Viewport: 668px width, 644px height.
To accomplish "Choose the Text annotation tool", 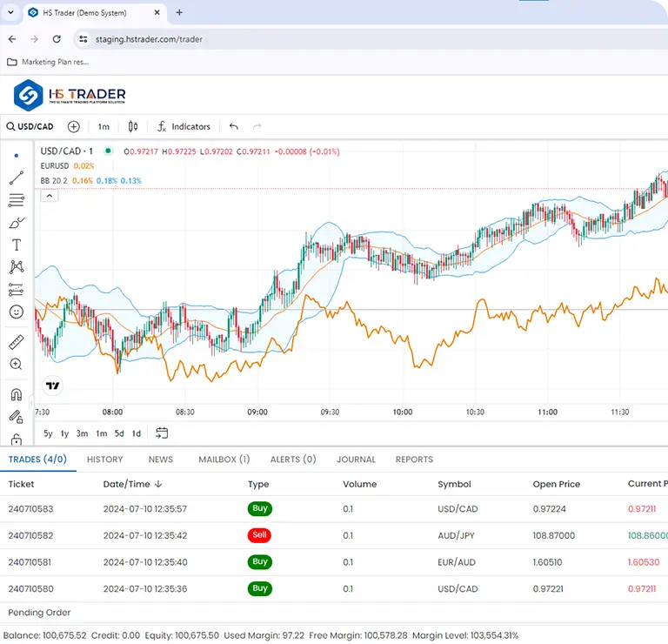I will [16, 245].
